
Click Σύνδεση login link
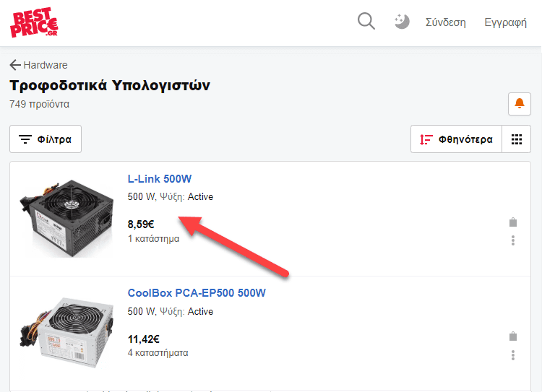point(445,22)
